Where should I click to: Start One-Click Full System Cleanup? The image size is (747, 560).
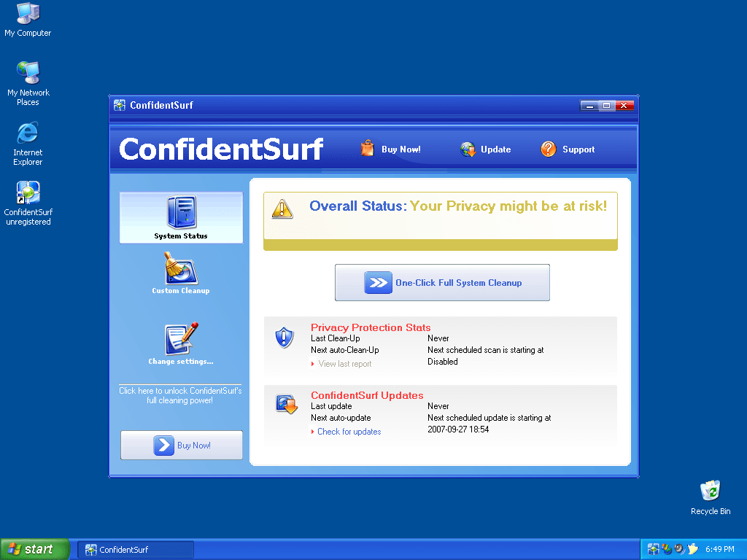(x=442, y=283)
